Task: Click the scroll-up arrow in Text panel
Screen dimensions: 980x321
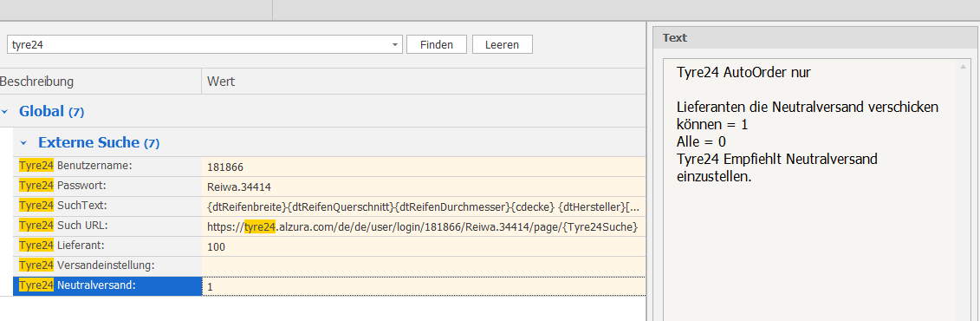Action: point(963,65)
